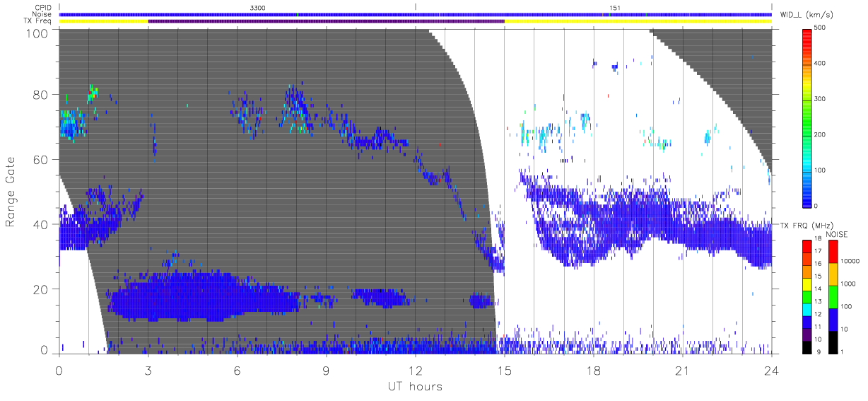Click the black segment of noise legend
868x401 pixels.
(832, 341)
